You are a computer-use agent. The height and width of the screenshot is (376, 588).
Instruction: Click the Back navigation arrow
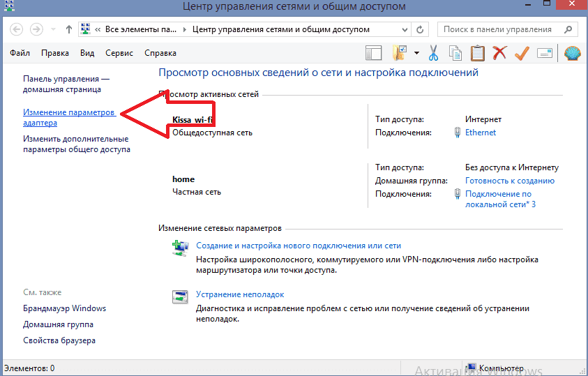point(17,29)
